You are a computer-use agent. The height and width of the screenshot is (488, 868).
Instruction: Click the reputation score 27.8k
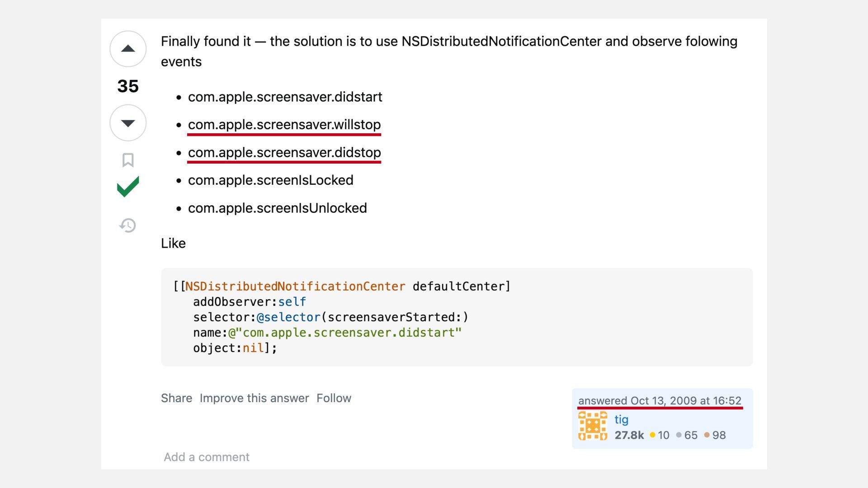click(629, 435)
